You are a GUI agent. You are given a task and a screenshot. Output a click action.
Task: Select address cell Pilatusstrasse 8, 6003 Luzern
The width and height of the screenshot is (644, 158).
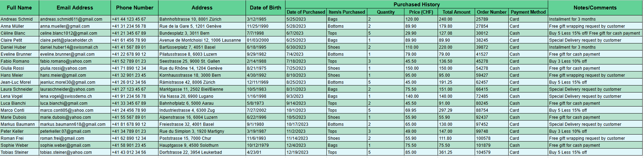[x=202, y=54]
